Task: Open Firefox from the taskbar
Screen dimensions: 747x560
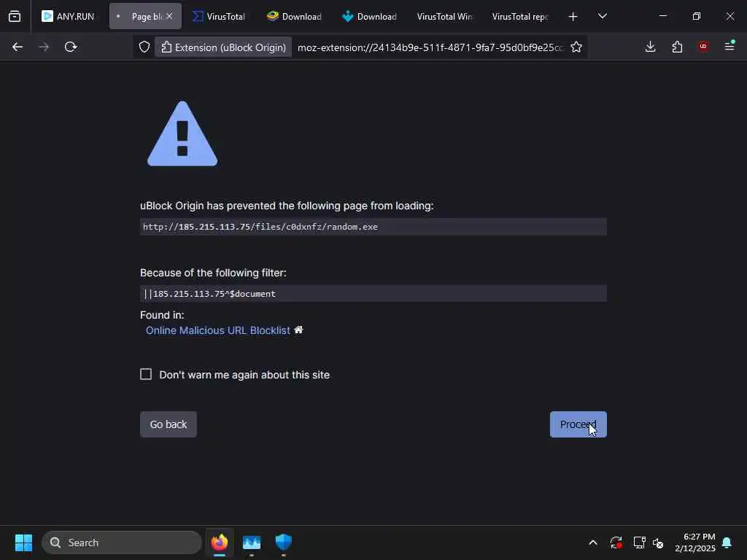Action: [219, 542]
